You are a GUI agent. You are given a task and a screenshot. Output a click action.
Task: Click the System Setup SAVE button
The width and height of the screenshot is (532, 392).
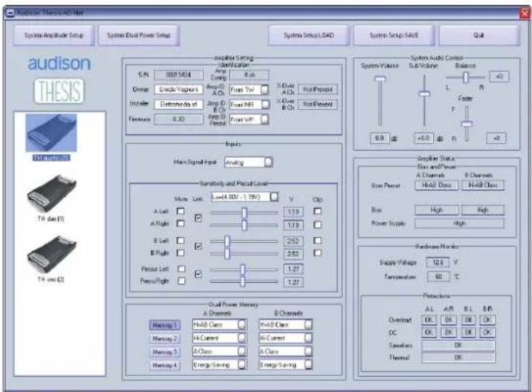pyautogui.click(x=394, y=35)
